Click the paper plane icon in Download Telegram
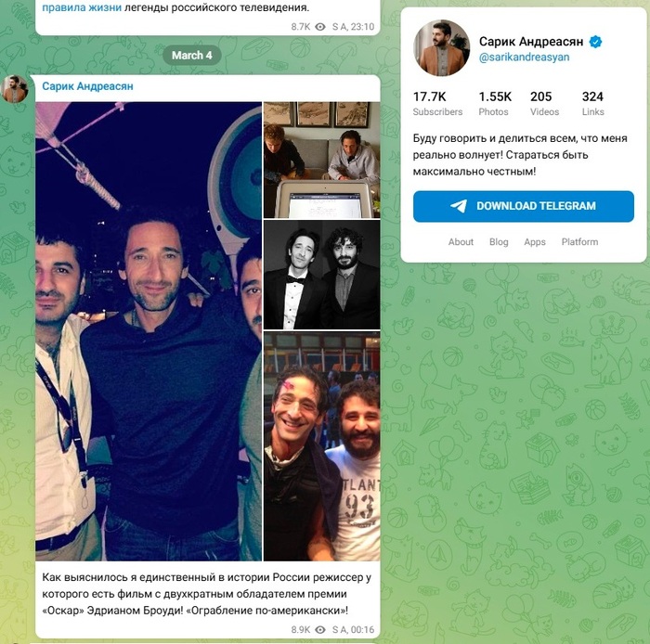Screen dimensions: 650x644 [459, 206]
